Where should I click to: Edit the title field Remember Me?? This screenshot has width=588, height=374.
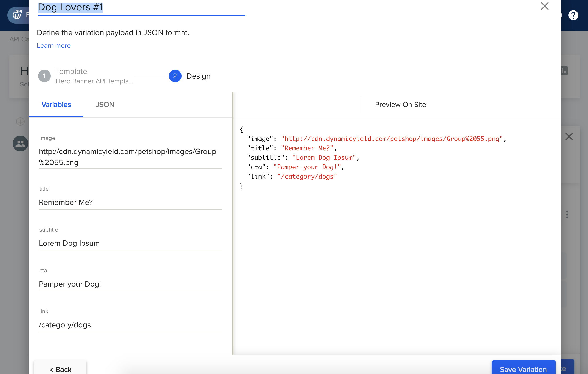[x=130, y=202]
